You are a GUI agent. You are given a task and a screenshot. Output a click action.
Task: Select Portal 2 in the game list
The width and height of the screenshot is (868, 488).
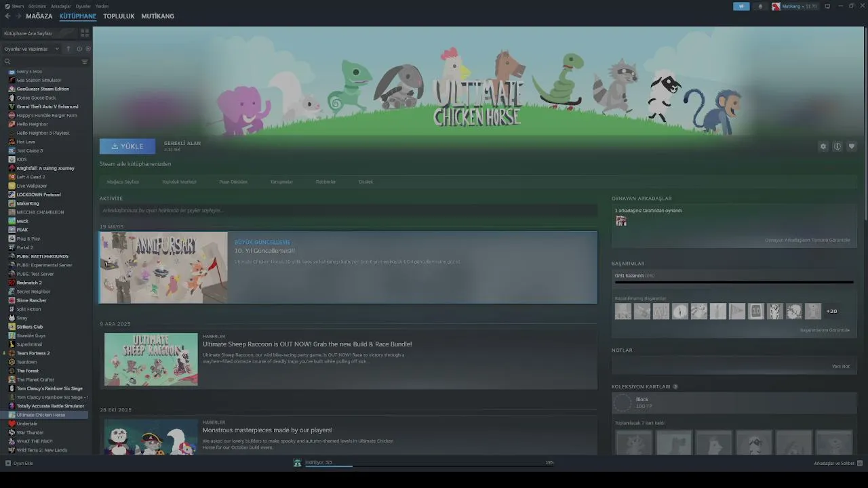tap(24, 247)
